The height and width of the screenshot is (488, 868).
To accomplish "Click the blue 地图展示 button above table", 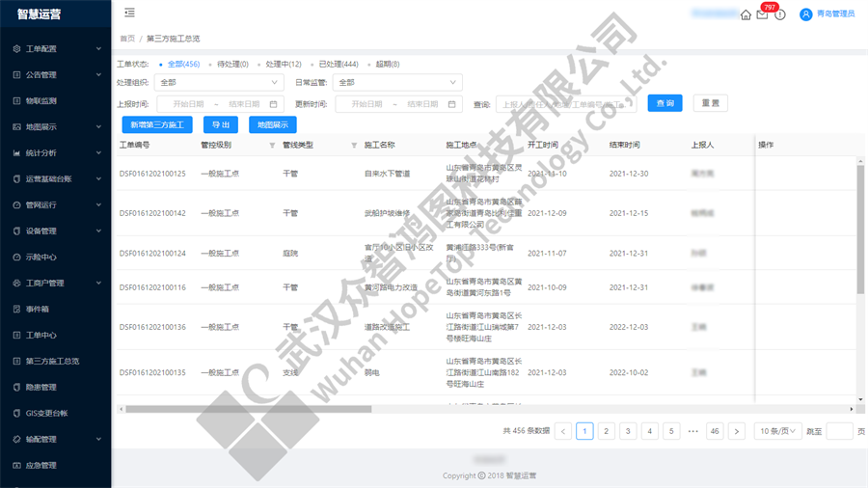I will [x=272, y=124].
